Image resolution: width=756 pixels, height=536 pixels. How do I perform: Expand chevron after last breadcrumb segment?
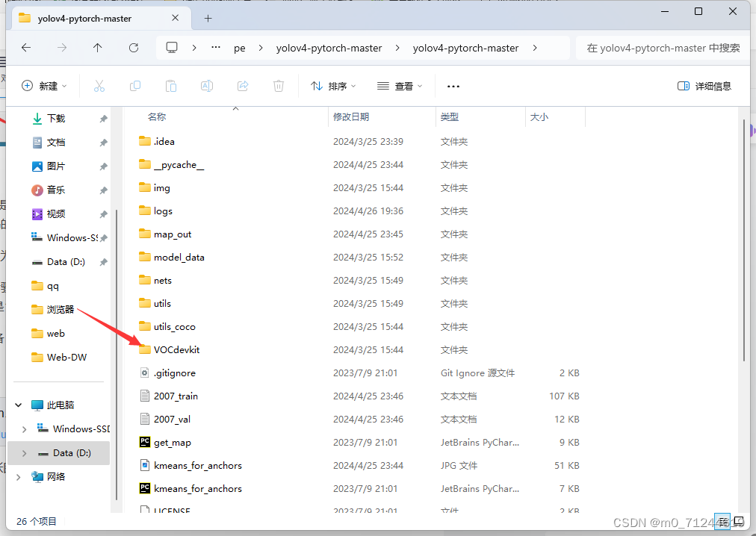pos(535,48)
